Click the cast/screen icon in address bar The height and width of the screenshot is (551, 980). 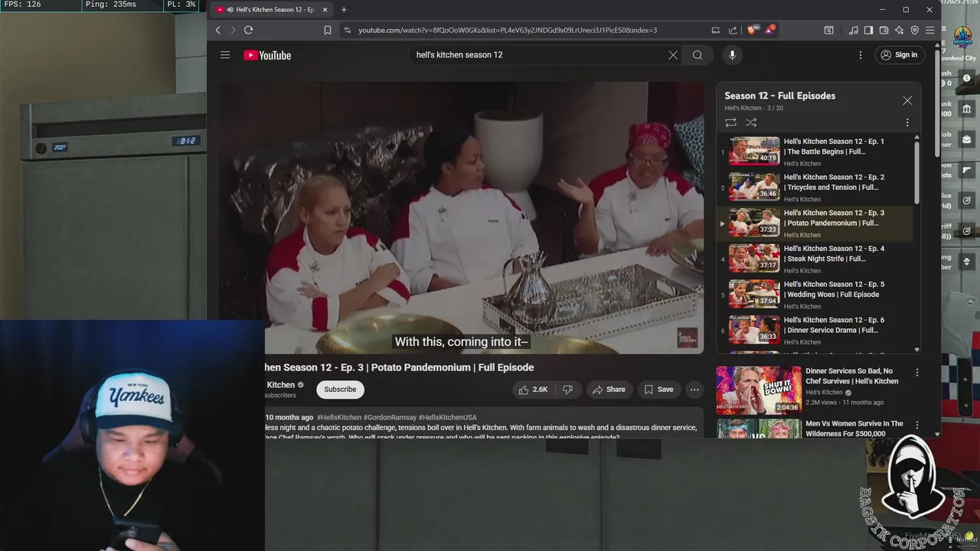click(715, 30)
